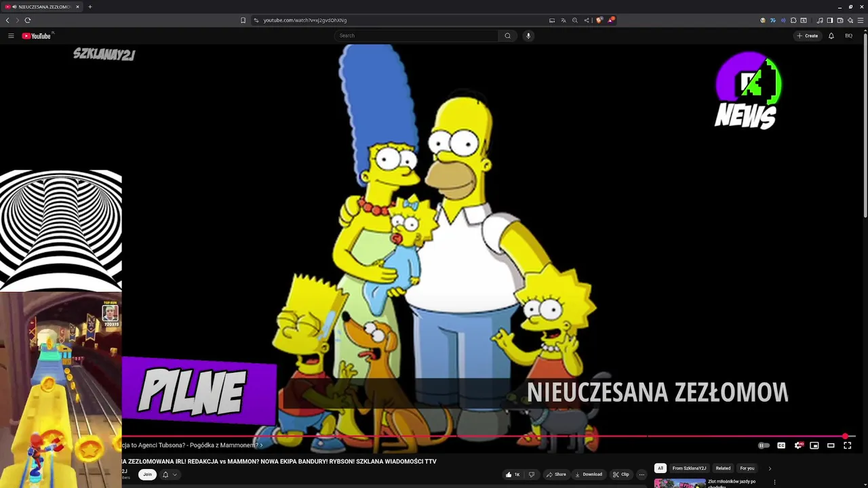Screen dimensions: 868x488
Task: Click the share icon in address bar
Action: 587,20
